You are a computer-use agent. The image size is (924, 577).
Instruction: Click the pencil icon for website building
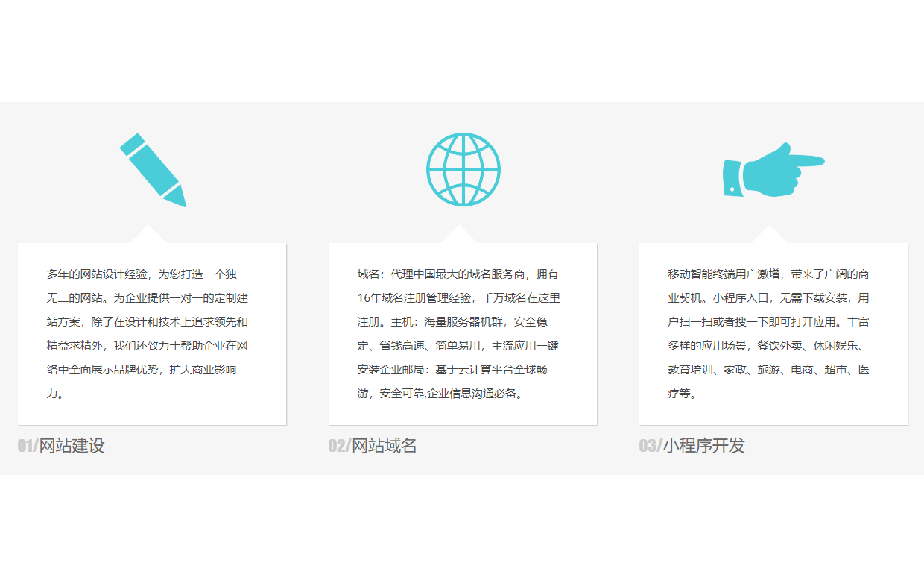(x=152, y=169)
